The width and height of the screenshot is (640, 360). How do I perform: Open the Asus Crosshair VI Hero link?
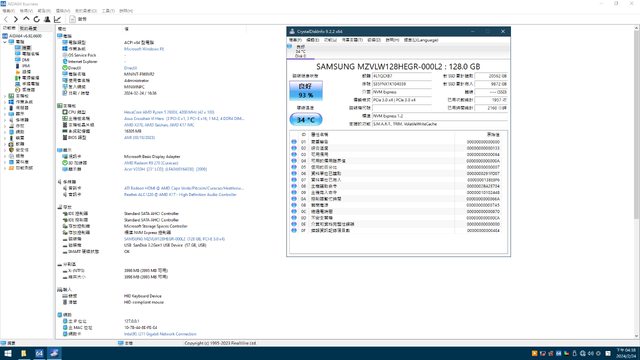[x=184, y=118]
